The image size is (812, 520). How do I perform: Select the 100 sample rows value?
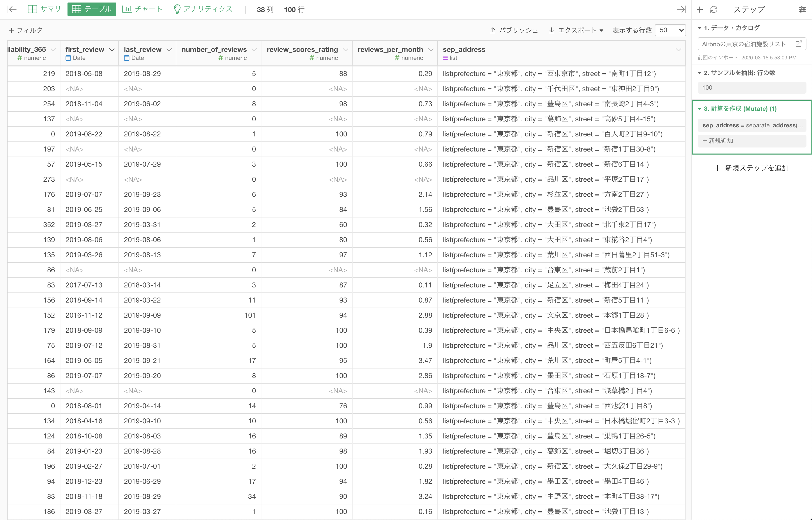[752, 88]
